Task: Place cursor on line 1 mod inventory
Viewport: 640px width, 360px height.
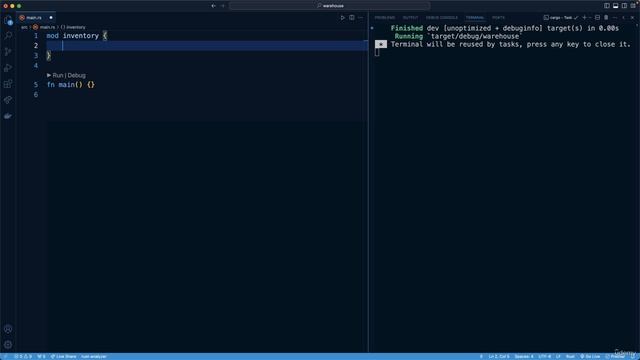Action: click(77, 36)
